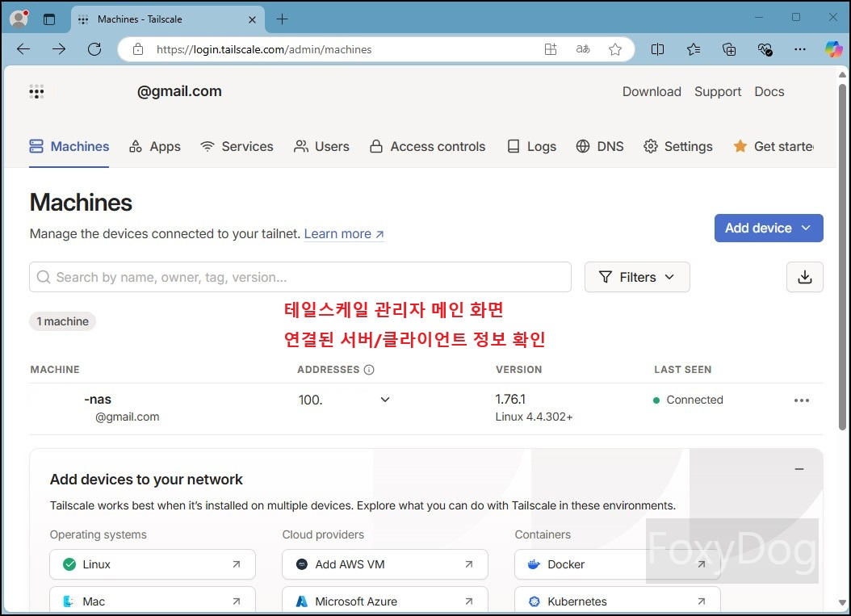This screenshot has height=616, width=851.
Task: Follow the Learn more link
Action: point(343,234)
